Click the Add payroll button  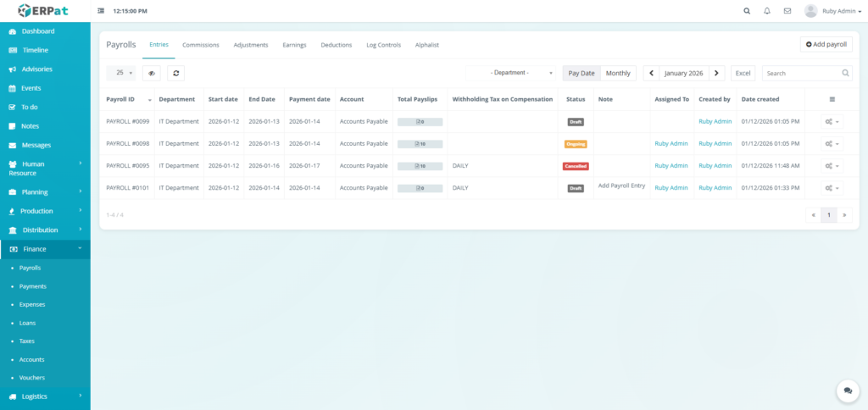[x=826, y=44]
